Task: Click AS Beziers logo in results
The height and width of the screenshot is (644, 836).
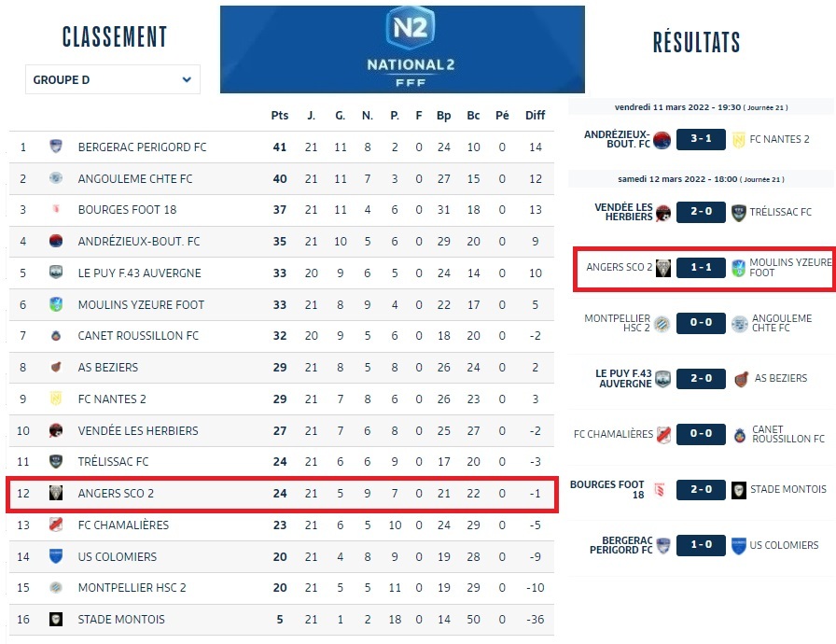Action: click(741, 379)
